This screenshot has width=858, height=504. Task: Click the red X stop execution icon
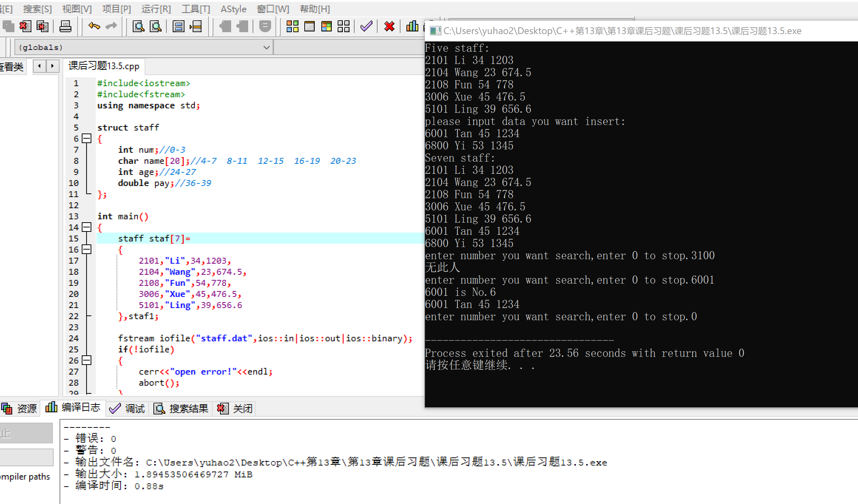point(389,26)
